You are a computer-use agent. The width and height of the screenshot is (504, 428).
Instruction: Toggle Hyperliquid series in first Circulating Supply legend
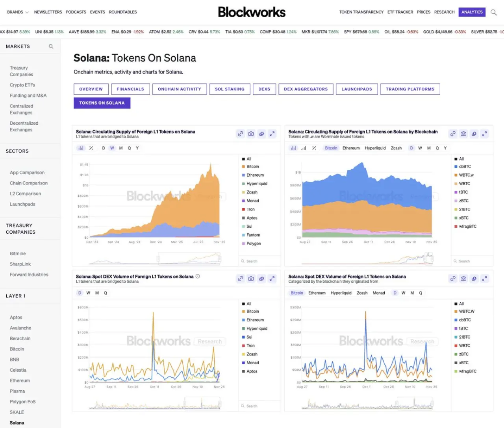tap(254, 184)
